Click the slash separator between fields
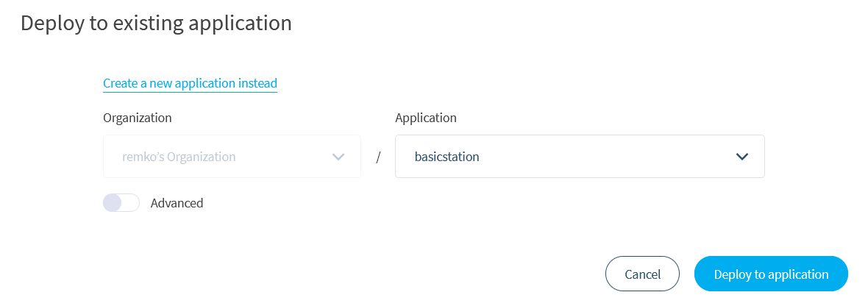868x306 pixels. coord(378,157)
